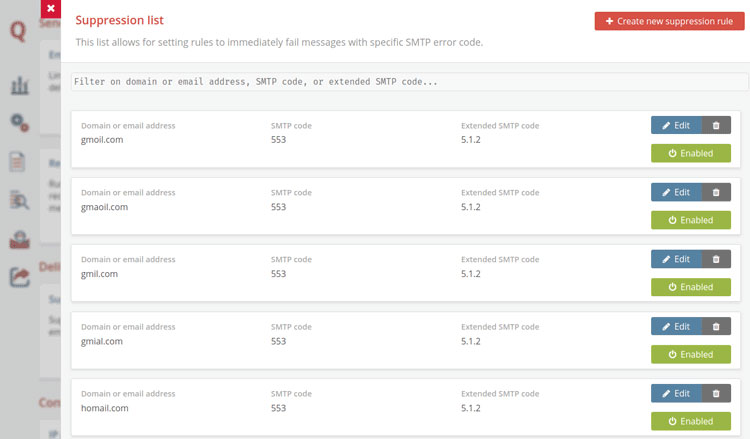Viewport: 750px width, 439px height.
Task: Edit the gmaoil.com rule
Action: click(x=676, y=192)
